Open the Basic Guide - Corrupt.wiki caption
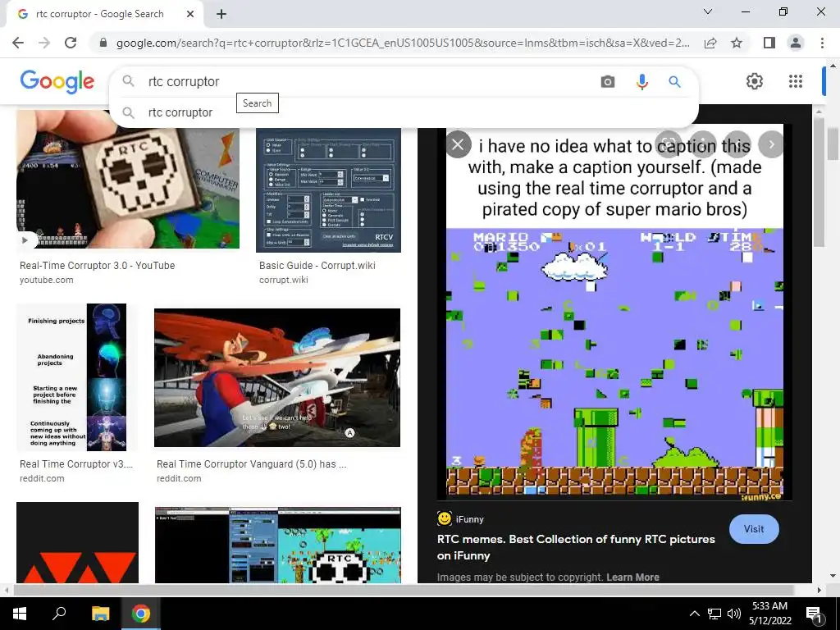 317,265
